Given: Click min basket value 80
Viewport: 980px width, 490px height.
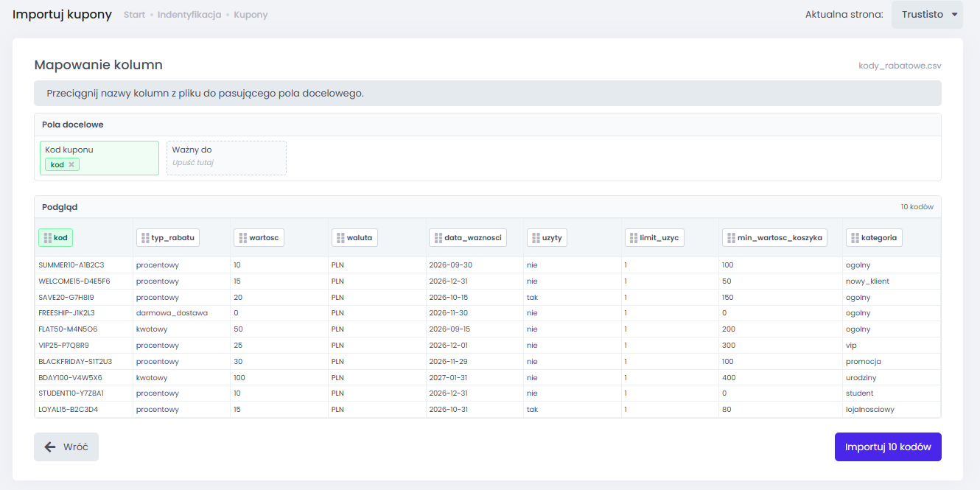Looking at the screenshot, I should pyautogui.click(x=727, y=409).
